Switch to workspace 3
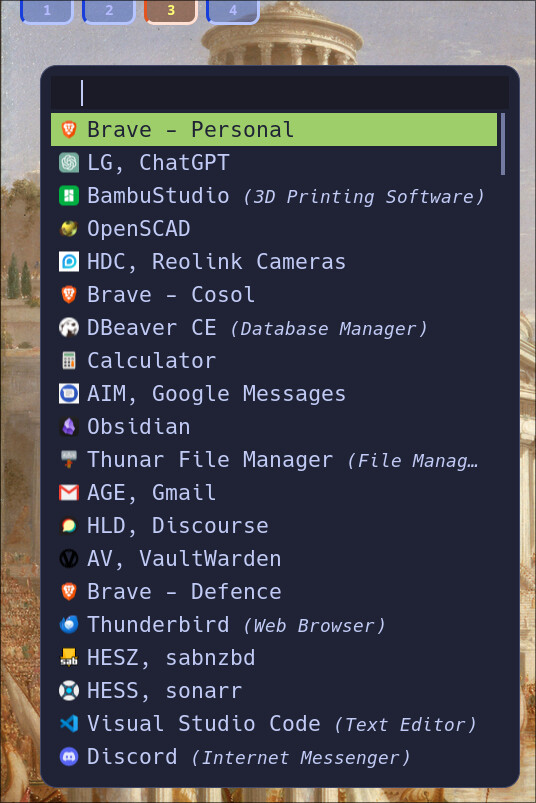 [x=171, y=11]
